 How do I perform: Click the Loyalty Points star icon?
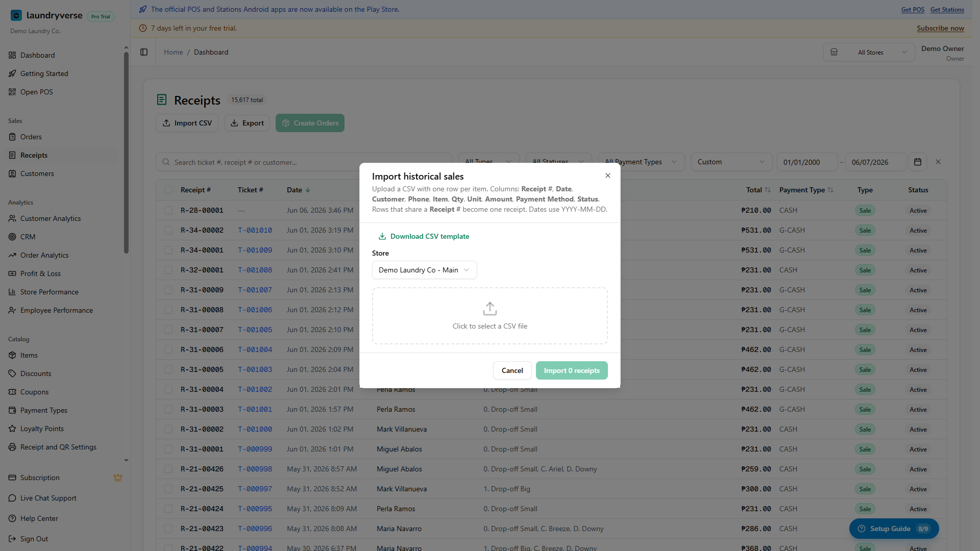(x=12, y=429)
